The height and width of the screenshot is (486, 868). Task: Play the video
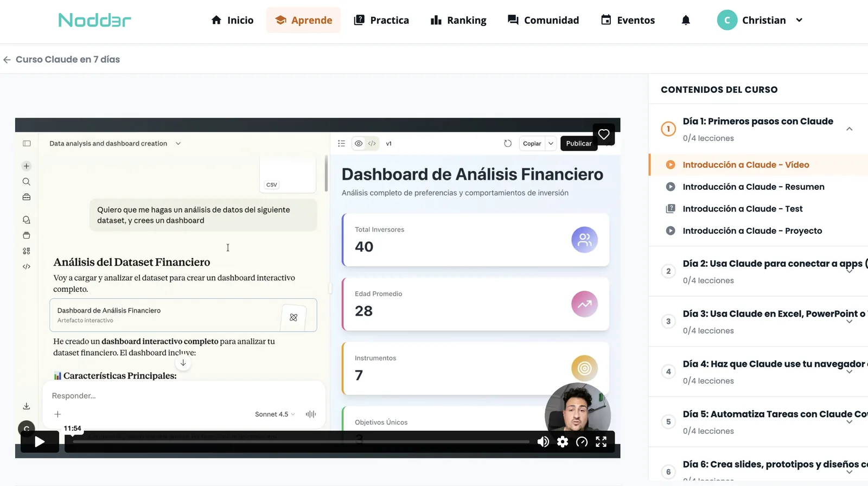click(x=40, y=442)
